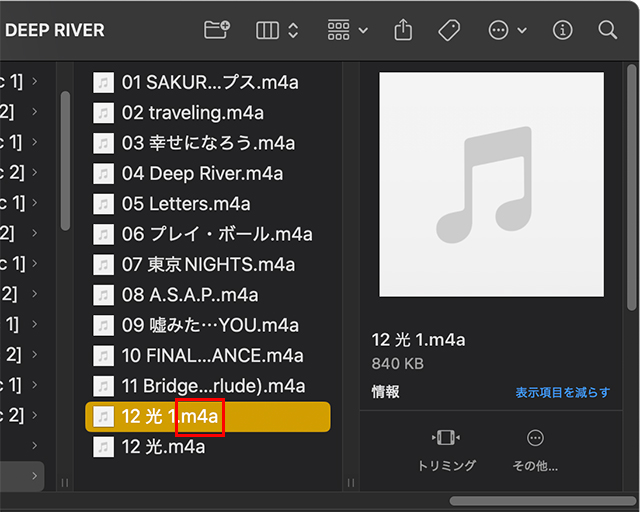
Task: Select file 12 光.m4a at bottom
Action: tap(208, 447)
